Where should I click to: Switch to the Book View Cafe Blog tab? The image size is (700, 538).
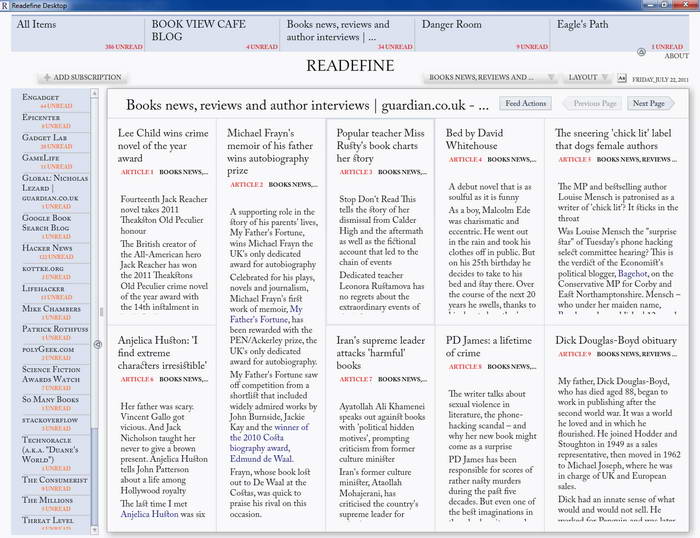pos(212,34)
